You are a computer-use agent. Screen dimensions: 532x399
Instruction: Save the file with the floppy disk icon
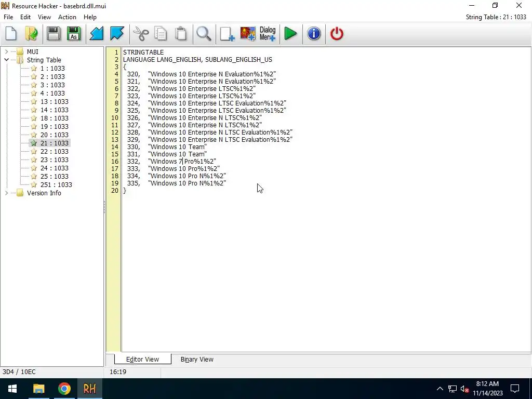[x=54, y=34]
